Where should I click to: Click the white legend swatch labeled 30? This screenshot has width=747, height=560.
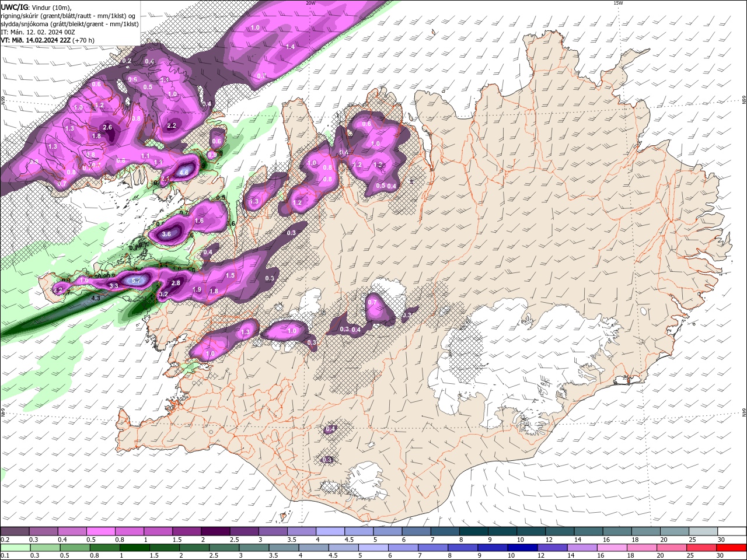[731, 531]
